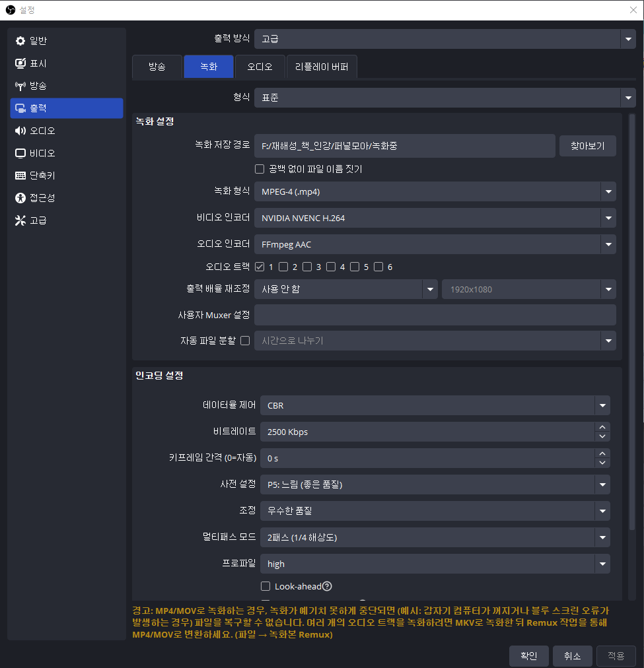Open the 출력 배율 재조정 사용 안 함 dropdown

click(x=346, y=289)
